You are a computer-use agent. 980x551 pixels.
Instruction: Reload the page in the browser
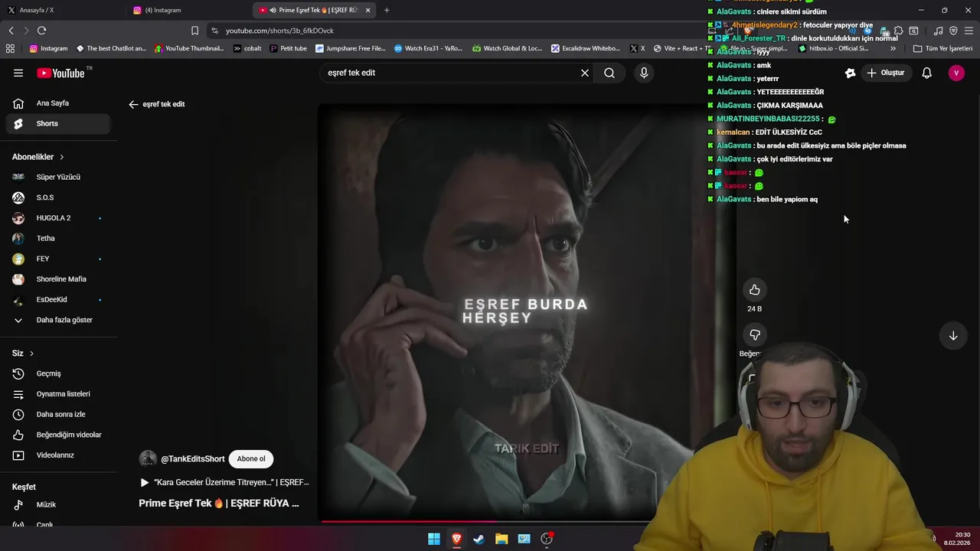click(x=41, y=31)
